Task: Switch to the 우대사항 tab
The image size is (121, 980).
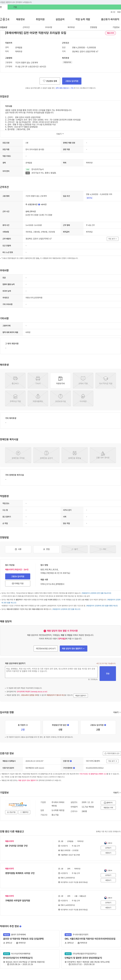Action: coord(49,27)
